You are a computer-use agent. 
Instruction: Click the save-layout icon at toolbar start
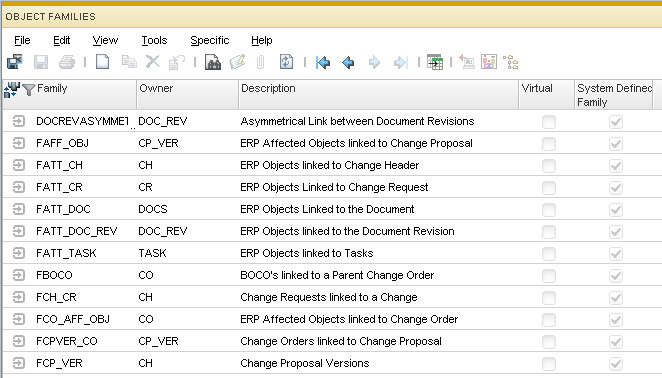coord(15,62)
